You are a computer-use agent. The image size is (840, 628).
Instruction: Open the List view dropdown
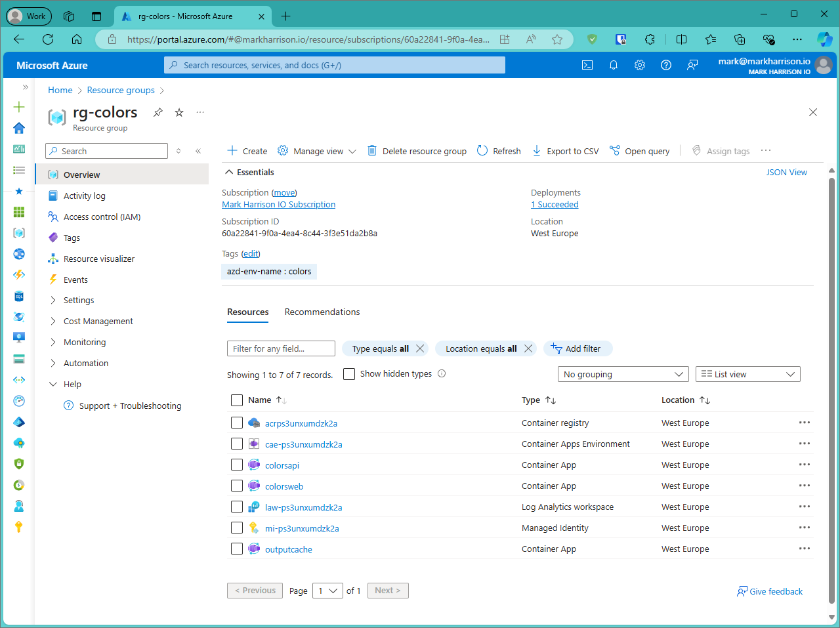click(x=747, y=374)
